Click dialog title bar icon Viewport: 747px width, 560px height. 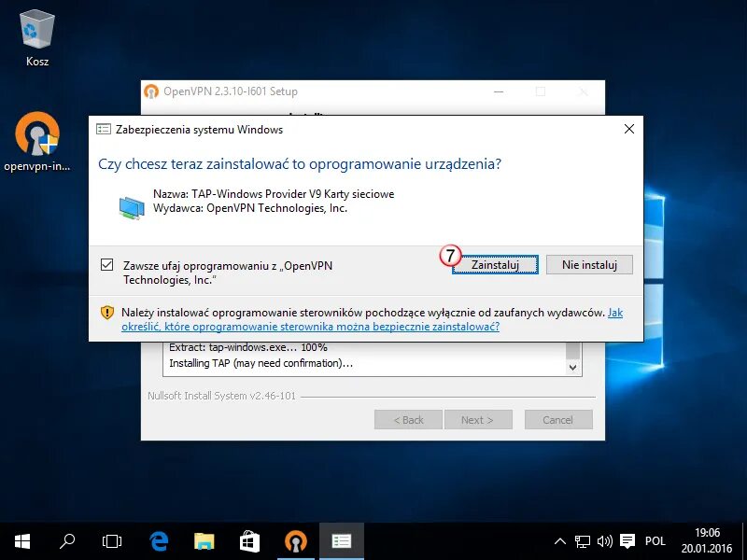click(x=104, y=129)
